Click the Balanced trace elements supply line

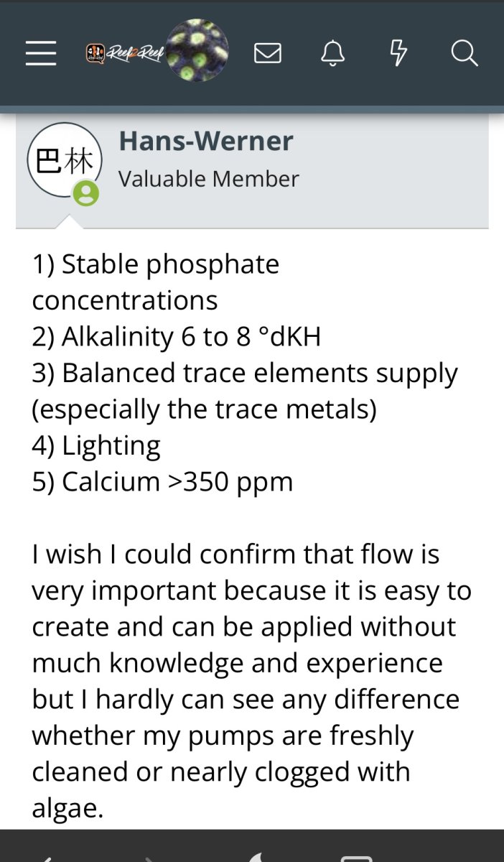pos(245,391)
